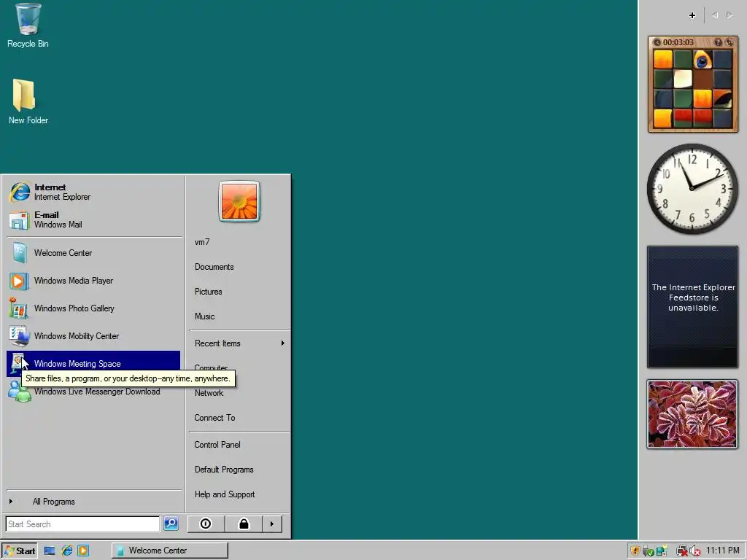Open Internet Explorer entry labeled Internet
Screen dimensions: 747x560
[93, 192]
